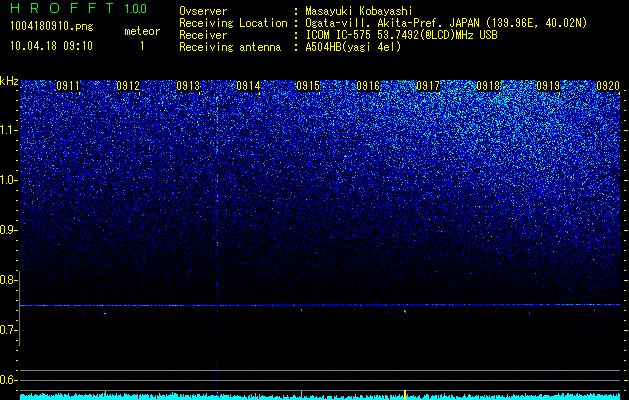Click the 'meteor' count label
The image size is (629, 400).
(x=142, y=31)
